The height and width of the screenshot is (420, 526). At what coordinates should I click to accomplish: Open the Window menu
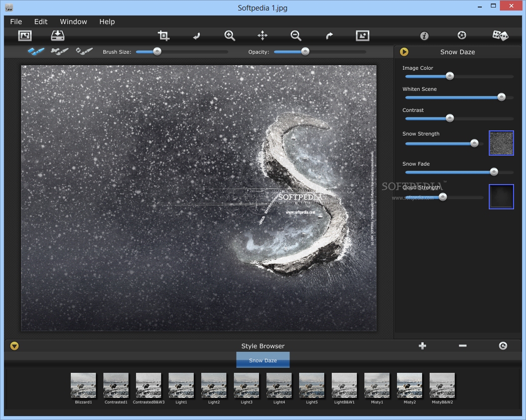click(73, 22)
